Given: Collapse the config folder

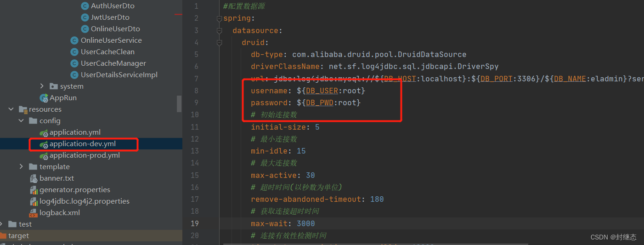Looking at the screenshot, I should click(21, 121).
